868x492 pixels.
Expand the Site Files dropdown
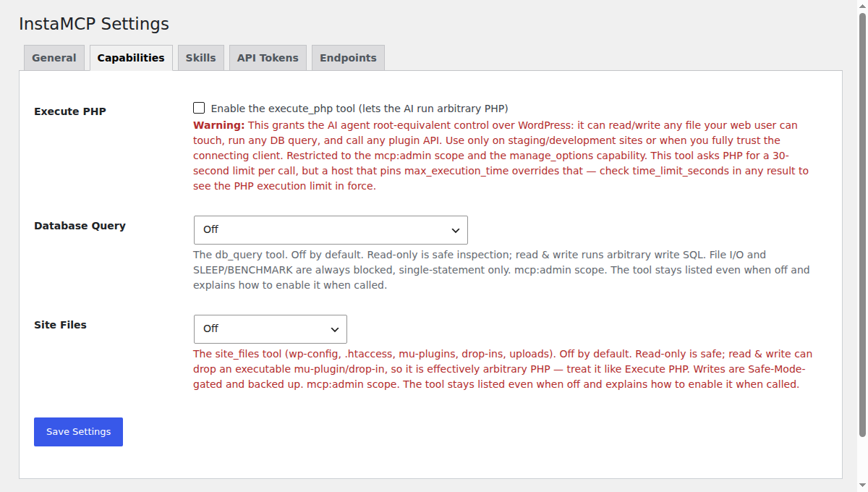click(x=271, y=328)
